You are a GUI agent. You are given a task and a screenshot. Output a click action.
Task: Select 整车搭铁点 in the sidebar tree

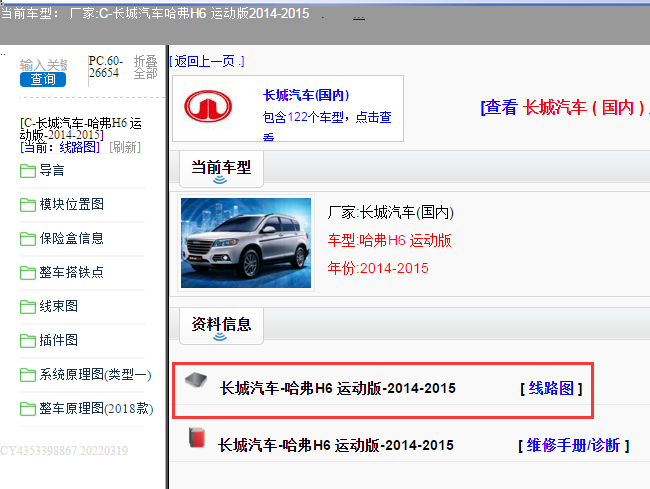tap(71, 272)
